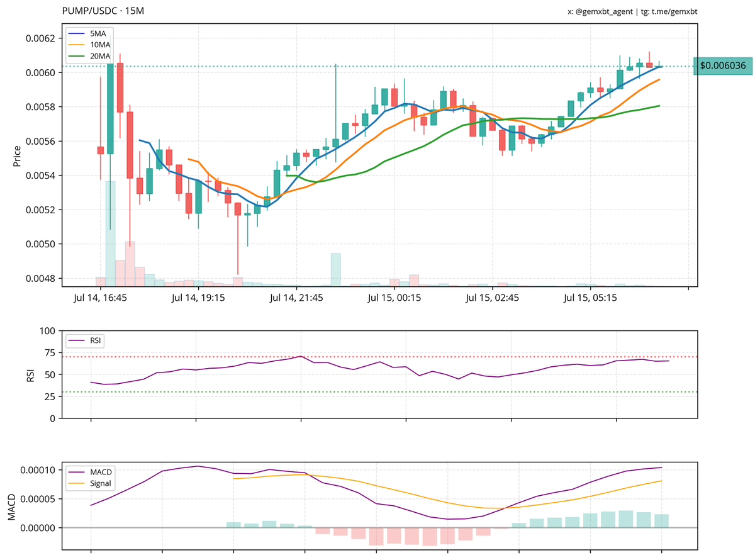Click the Jul 14, 19:15 time label
Viewport: 755px width, 560px height.
pyautogui.click(x=197, y=298)
